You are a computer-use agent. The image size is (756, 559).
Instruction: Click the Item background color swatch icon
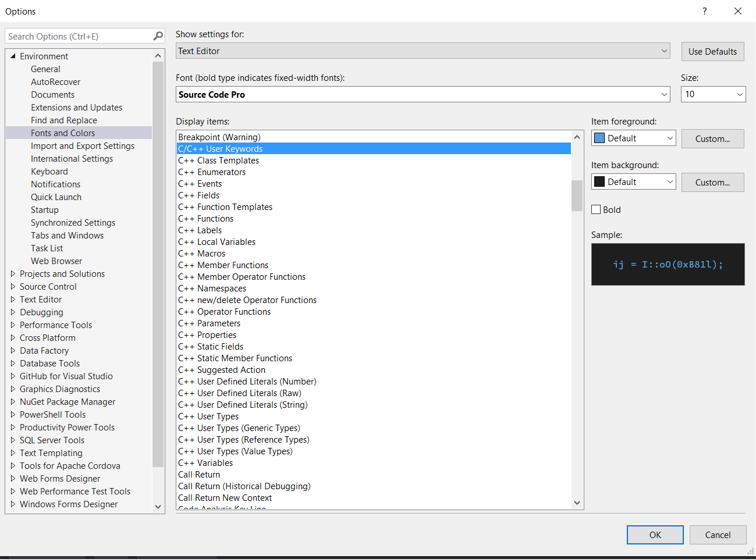click(599, 182)
